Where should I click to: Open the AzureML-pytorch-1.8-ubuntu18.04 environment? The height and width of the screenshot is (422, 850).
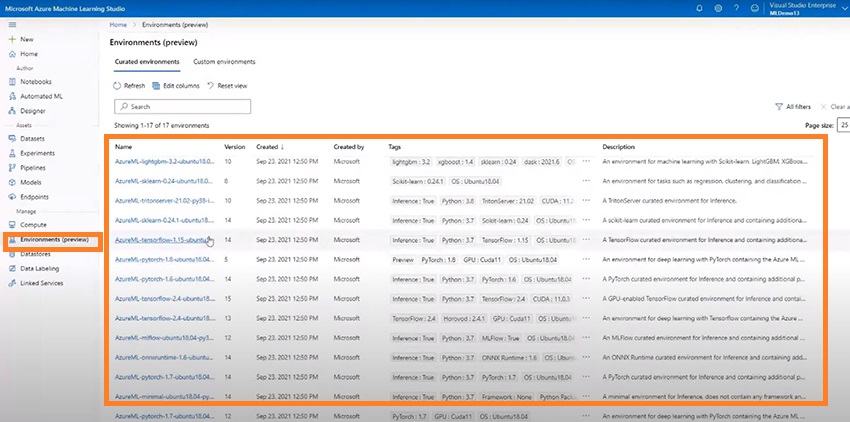coord(165,259)
